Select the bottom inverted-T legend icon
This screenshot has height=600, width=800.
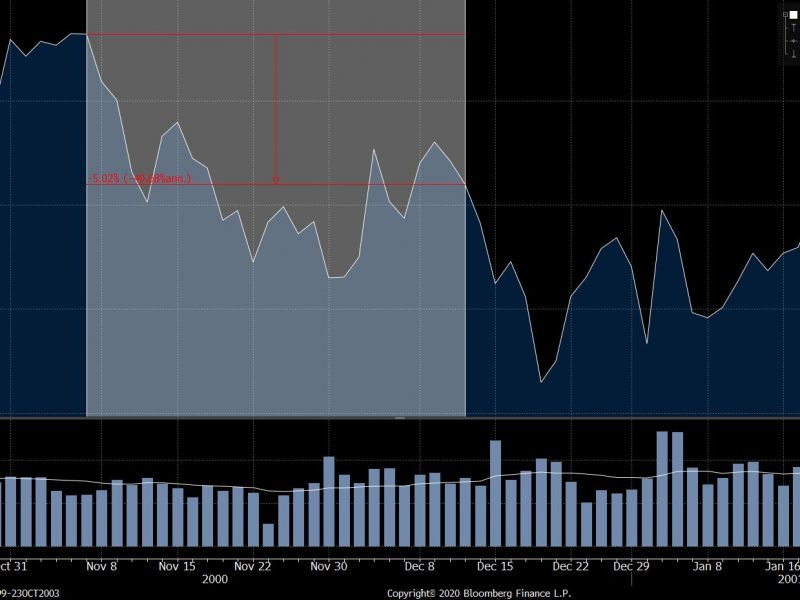pyautogui.click(x=793, y=53)
